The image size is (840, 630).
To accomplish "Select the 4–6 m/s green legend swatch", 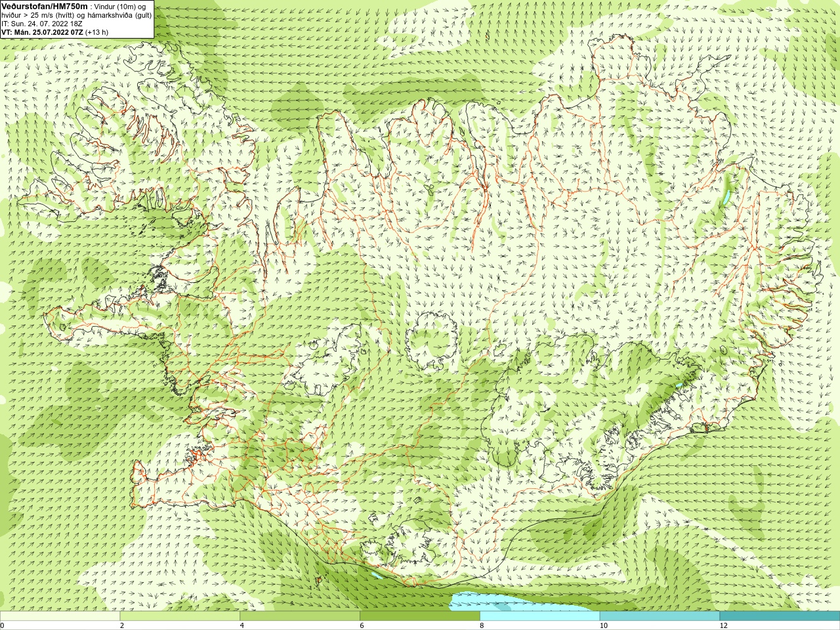I will [300, 616].
